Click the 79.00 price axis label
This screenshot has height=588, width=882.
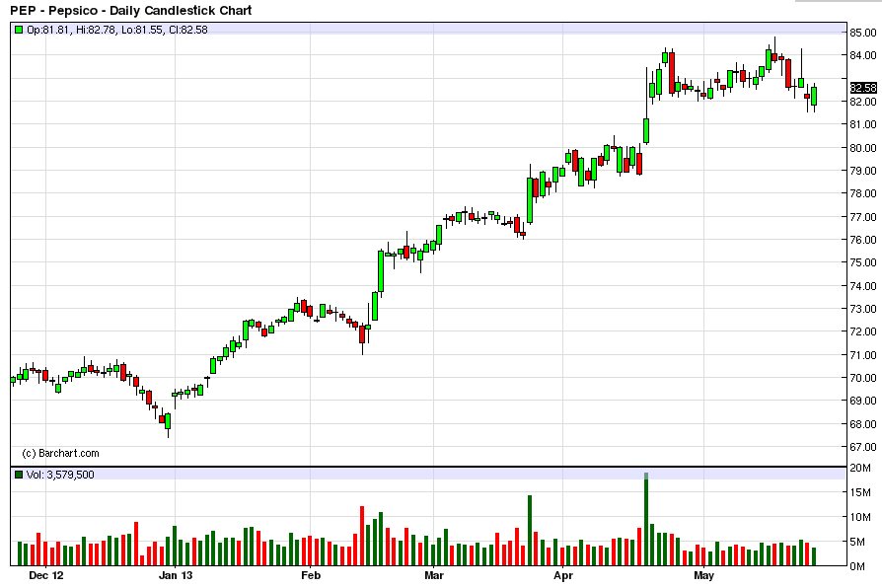863,171
